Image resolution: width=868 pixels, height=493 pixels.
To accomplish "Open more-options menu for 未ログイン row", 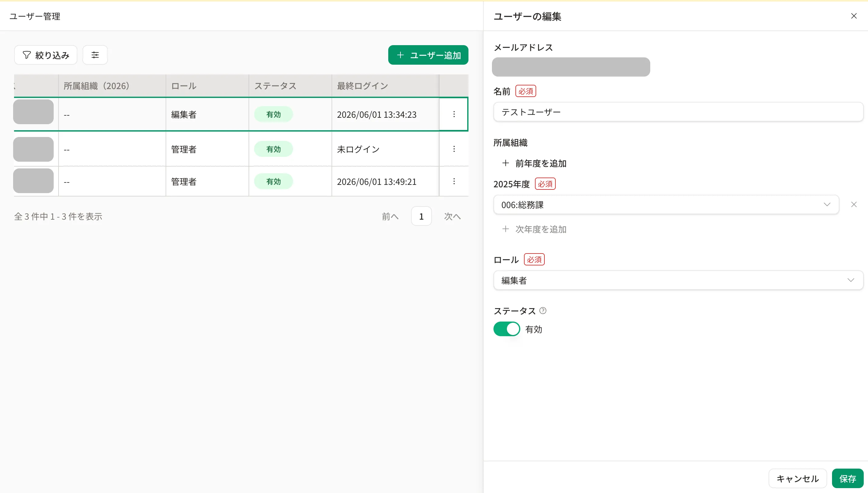I will (454, 149).
